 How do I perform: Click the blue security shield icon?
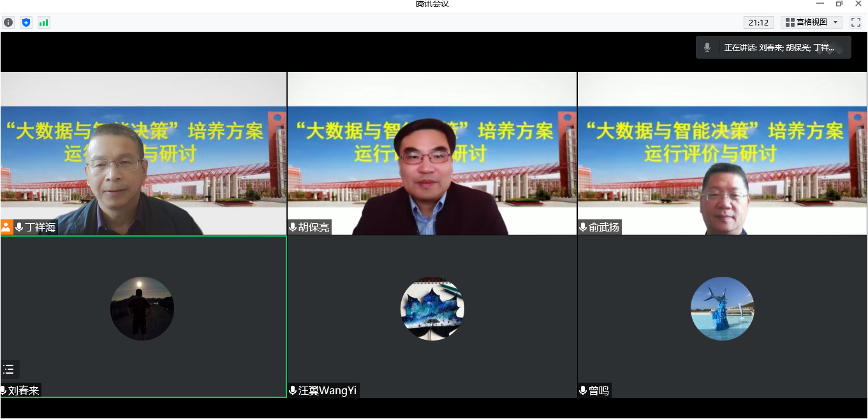(26, 22)
